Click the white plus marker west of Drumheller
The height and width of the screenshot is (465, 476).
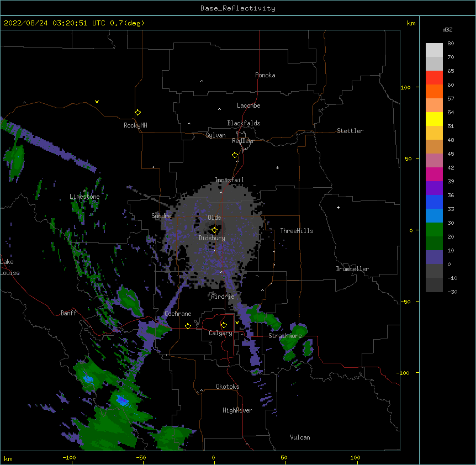pos(338,207)
